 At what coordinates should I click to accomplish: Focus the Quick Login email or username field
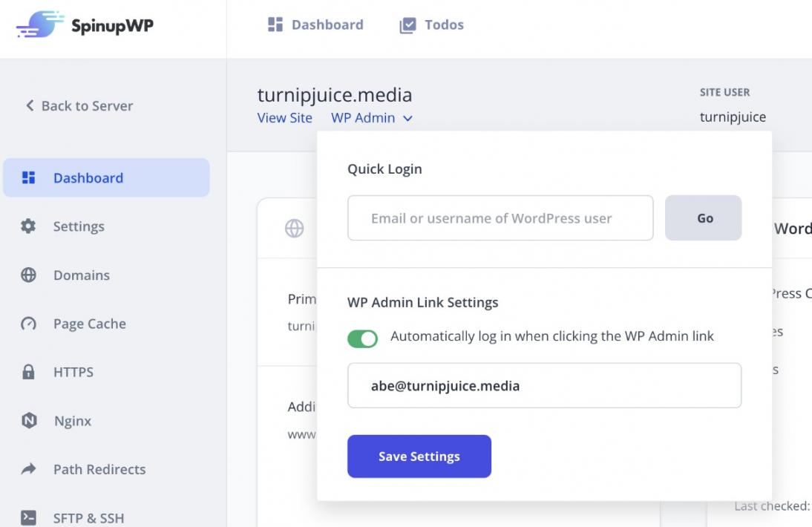[x=500, y=218]
